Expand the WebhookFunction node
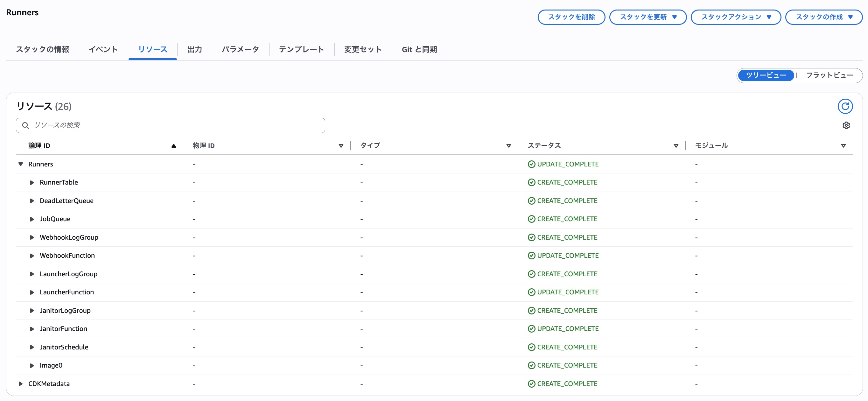 [x=32, y=256]
